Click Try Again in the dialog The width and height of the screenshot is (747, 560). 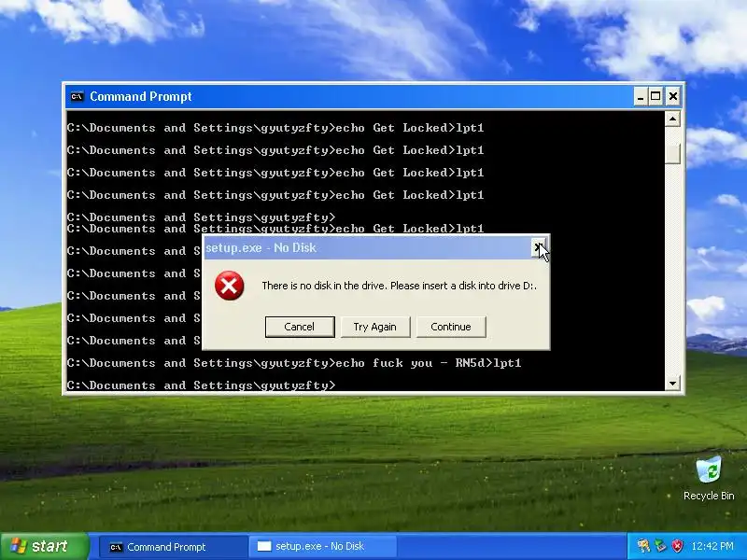pyautogui.click(x=375, y=327)
